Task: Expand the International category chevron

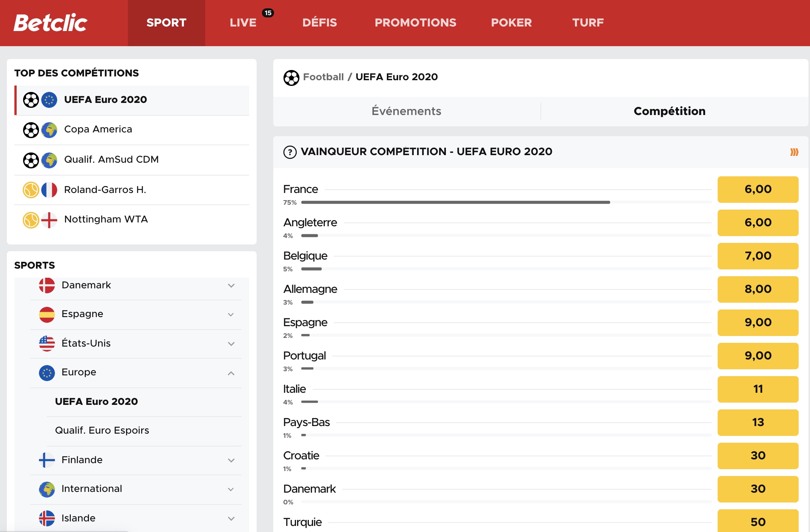Action: pyautogui.click(x=231, y=489)
